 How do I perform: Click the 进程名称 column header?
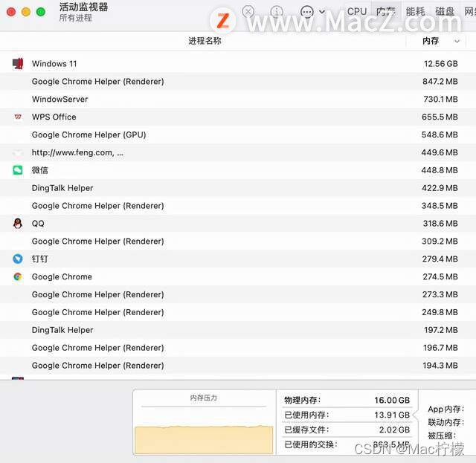click(205, 41)
